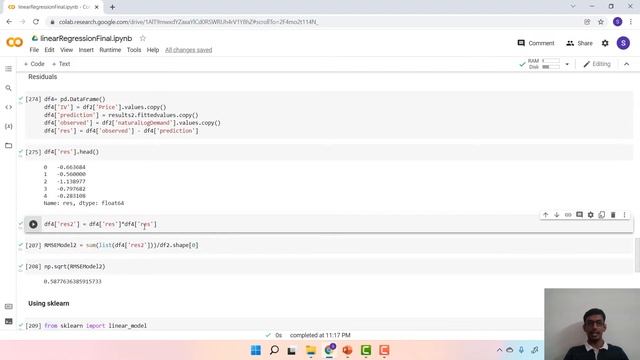Screen dimensions: 640x360
Task: Click the notebook vertical scrollbar
Action: tap(637, 255)
